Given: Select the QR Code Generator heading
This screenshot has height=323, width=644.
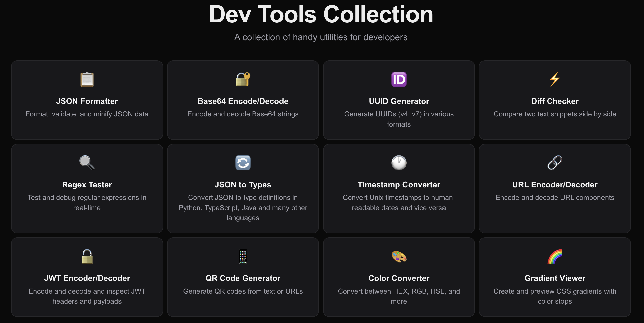Looking at the screenshot, I should coord(243,278).
